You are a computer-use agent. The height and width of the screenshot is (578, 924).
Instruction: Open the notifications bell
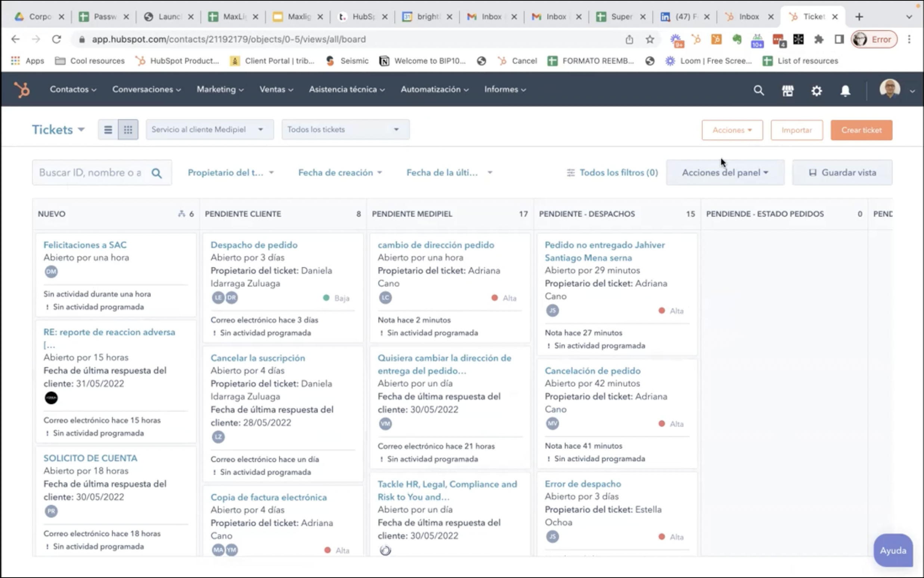point(845,91)
